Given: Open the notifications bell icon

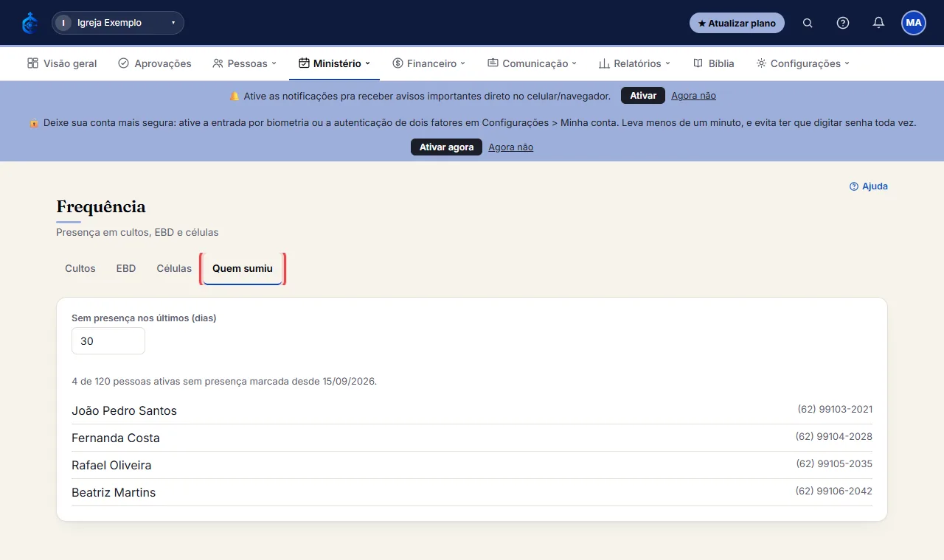Looking at the screenshot, I should (878, 23).
